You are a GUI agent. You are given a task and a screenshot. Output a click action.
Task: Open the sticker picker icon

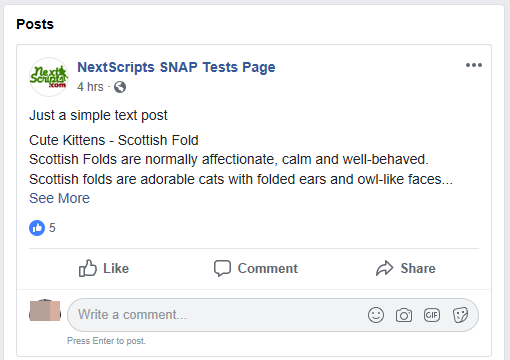coord(460,315)
